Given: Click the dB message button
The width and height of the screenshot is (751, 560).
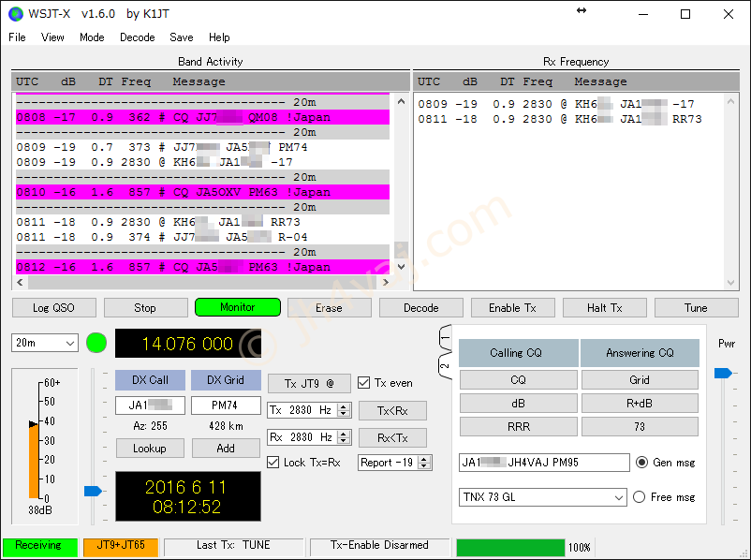Looking at the screenshot, I should 519,404.
